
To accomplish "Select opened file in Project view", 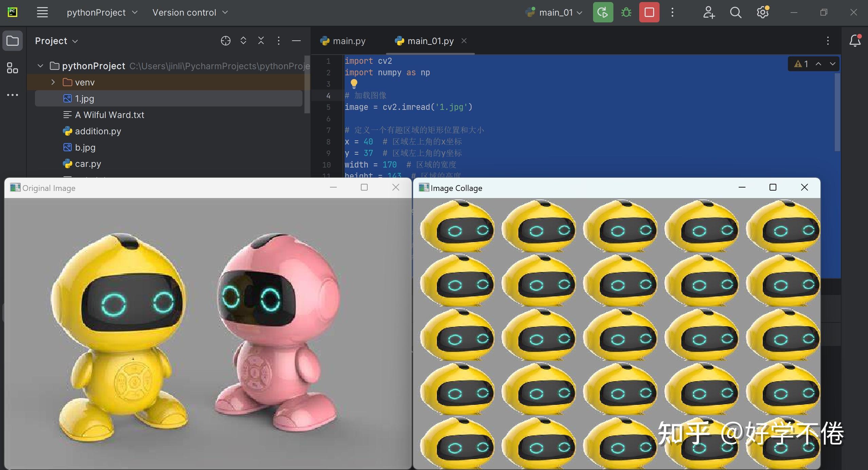I will [226, 41].
